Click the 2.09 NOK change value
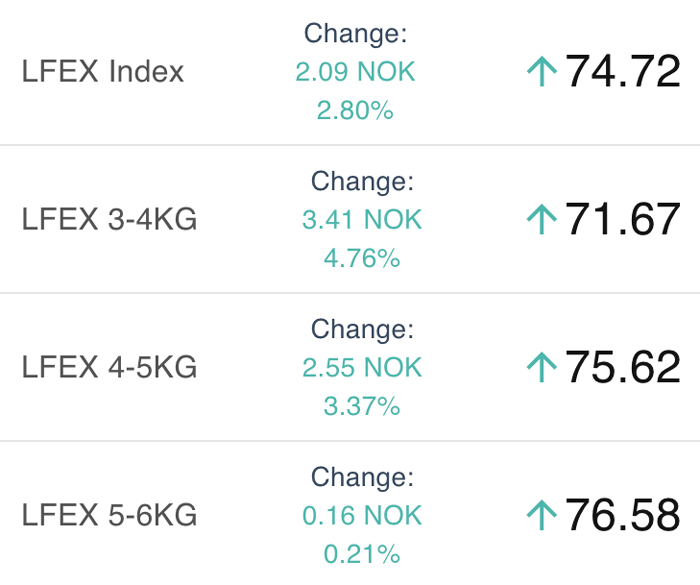 [355, 72]
